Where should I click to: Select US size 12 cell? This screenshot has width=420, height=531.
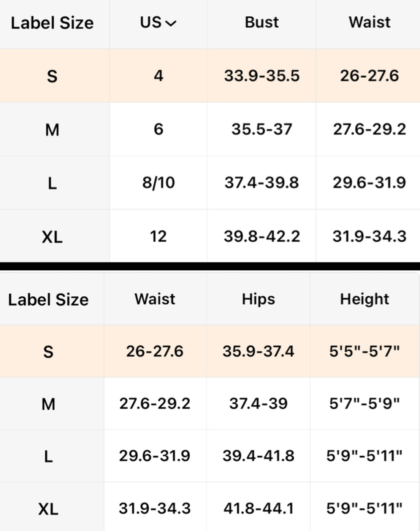158,236
